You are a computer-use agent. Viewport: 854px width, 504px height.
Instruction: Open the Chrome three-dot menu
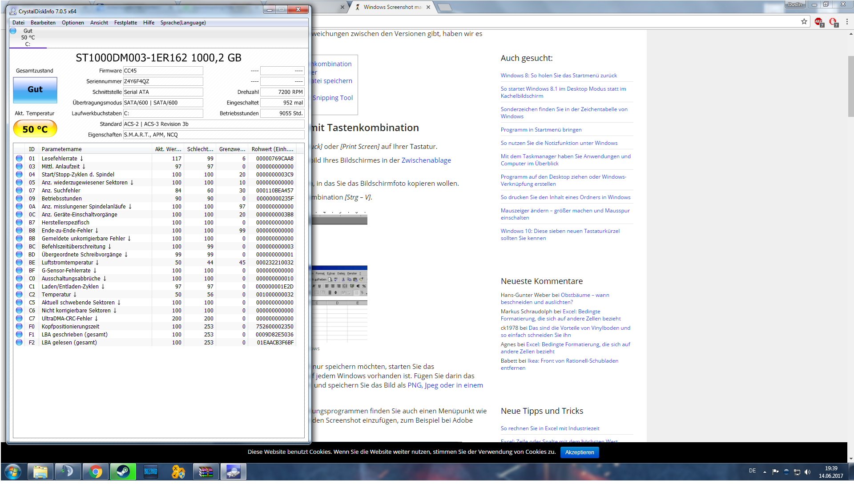point(847,22)
